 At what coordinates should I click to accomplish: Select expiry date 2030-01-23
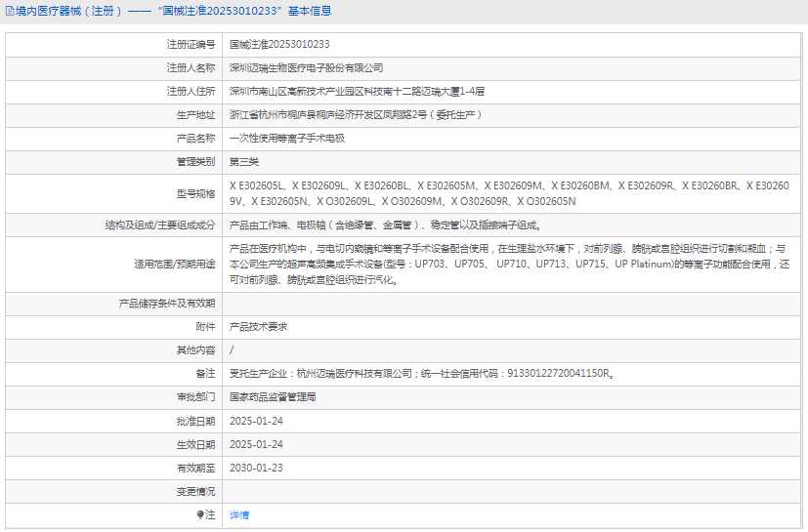point(256,468)
